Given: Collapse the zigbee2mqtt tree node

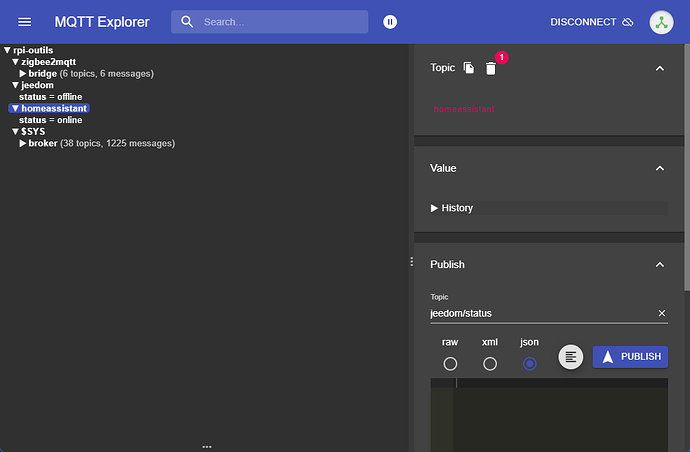Looking at the screenshot, I should pos(15,62).
